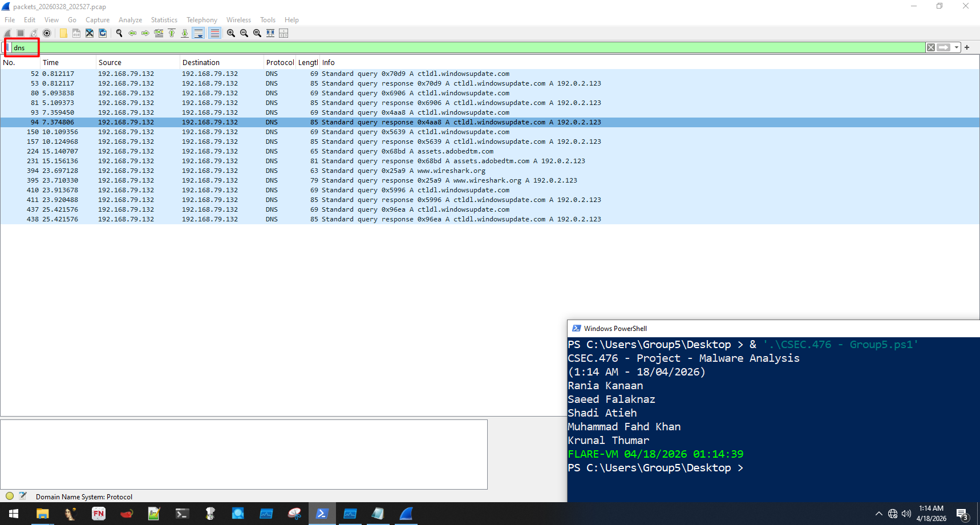The height and width of the screenshot is (525, 980).
Task: Toggle packet colorization rules button
Action: pyautogui.click(x=214, y=33)
